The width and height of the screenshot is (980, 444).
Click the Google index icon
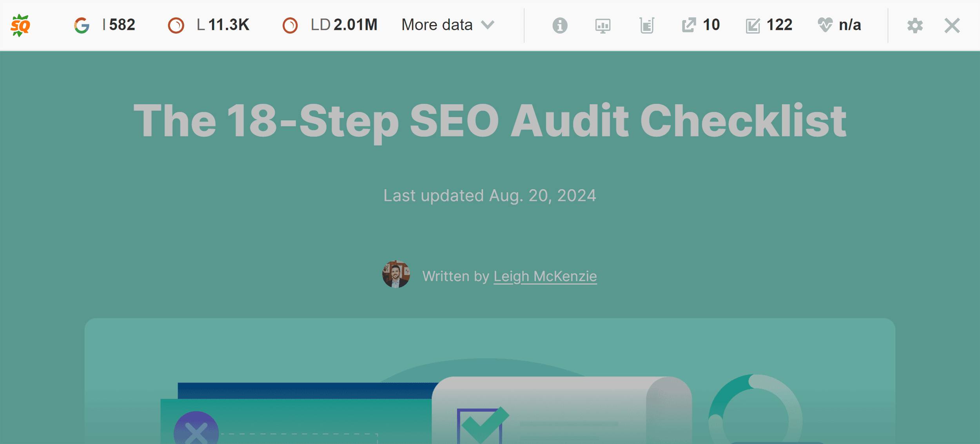[x=81, y=25]
